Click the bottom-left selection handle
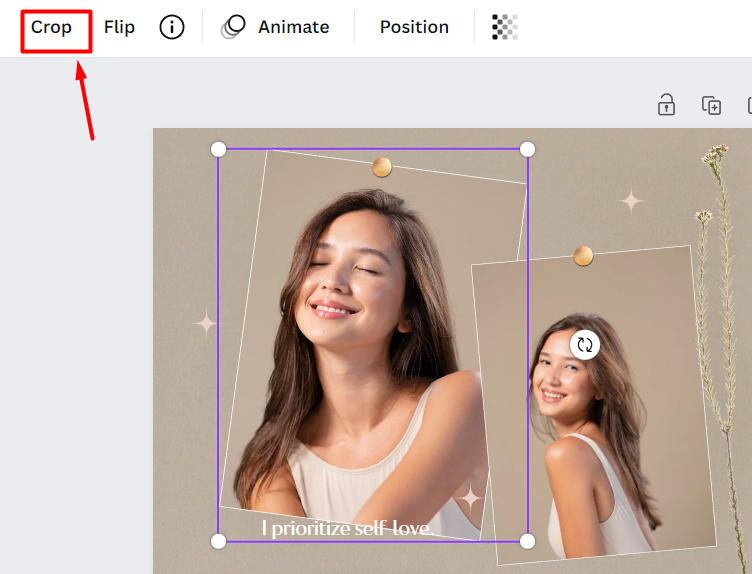 click(218, 541)
